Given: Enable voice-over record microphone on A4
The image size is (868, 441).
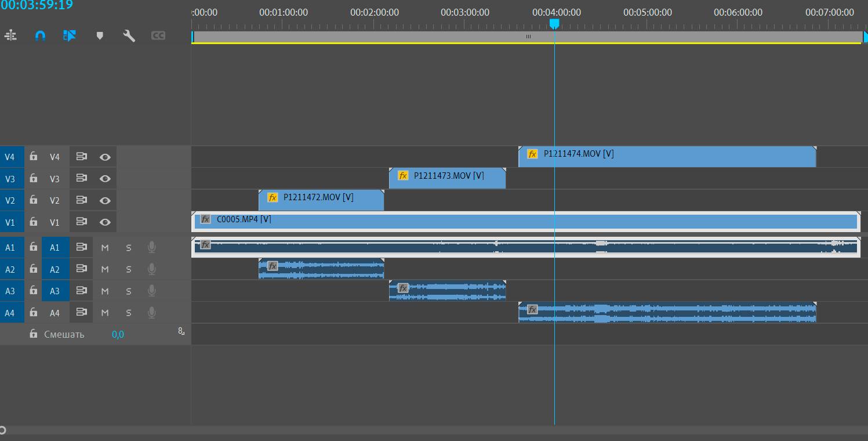Looking at the screenshot, I should click(x=152, y=313).
